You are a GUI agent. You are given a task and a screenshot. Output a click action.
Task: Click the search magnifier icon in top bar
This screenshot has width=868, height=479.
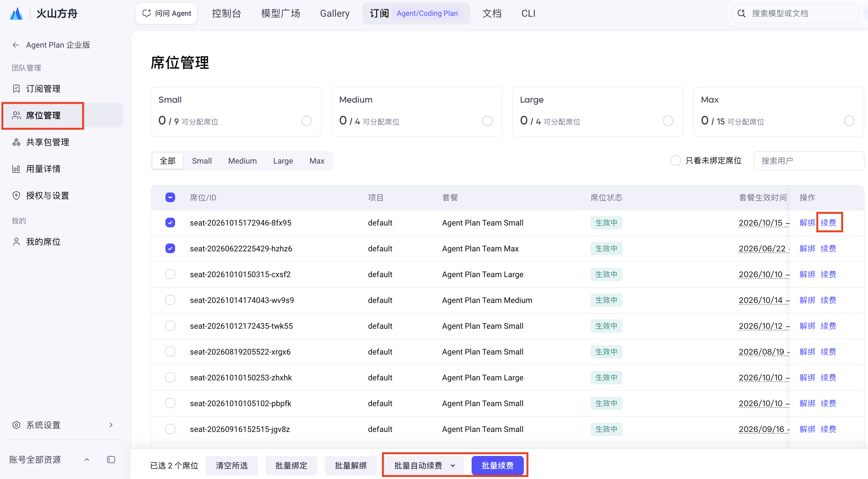[742, 13]
